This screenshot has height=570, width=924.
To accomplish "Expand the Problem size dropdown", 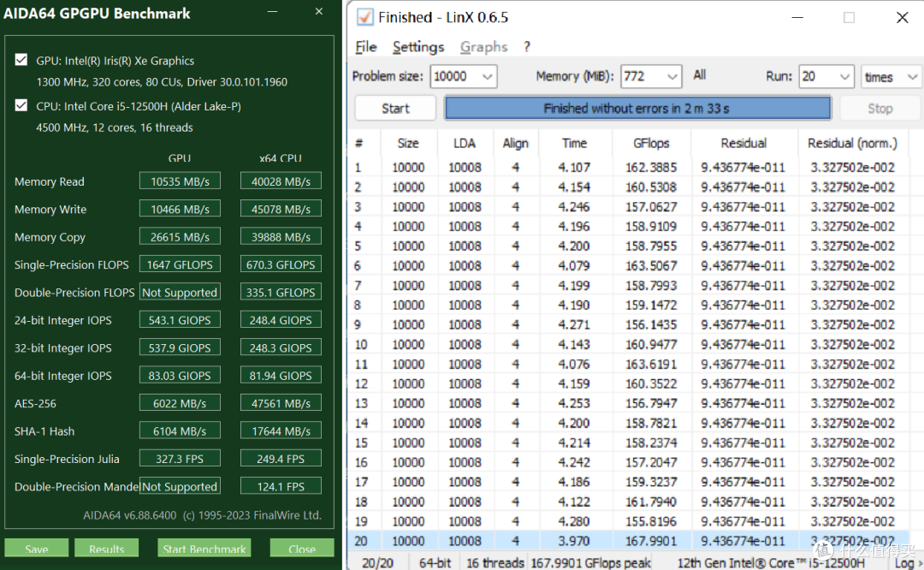I will coord(488,76).
